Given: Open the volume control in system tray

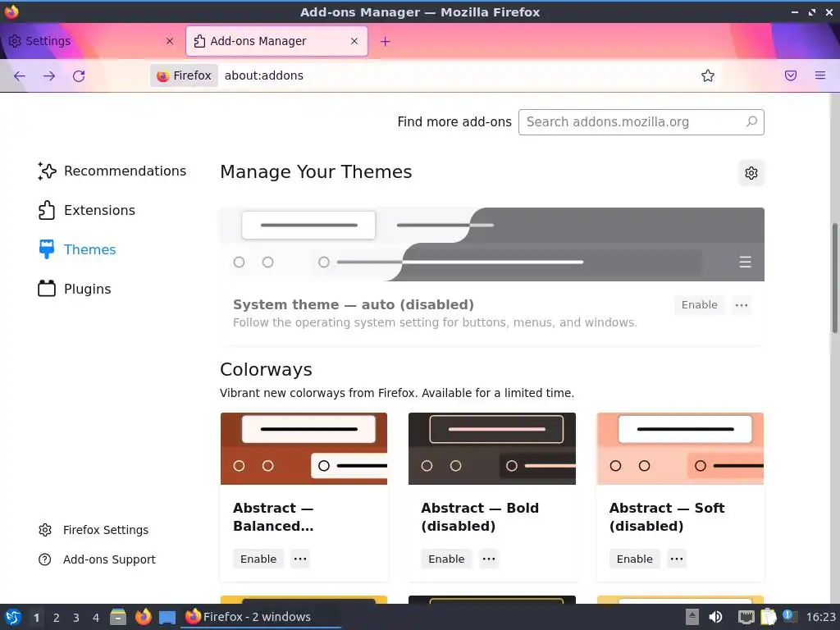Looking at the screenshot, I should pyautogui.click(x=715, y=617).
